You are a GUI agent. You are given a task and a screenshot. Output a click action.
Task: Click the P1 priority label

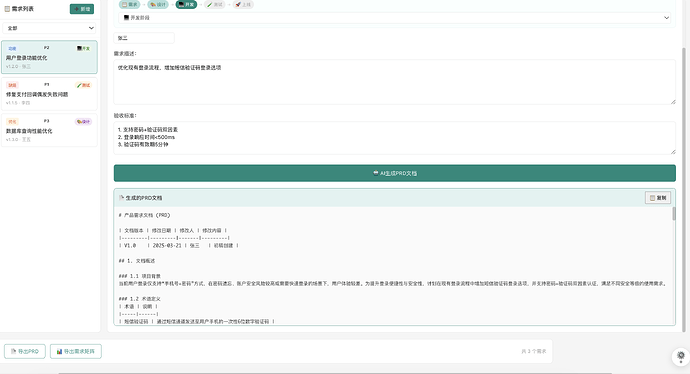(x=47, y=84)
